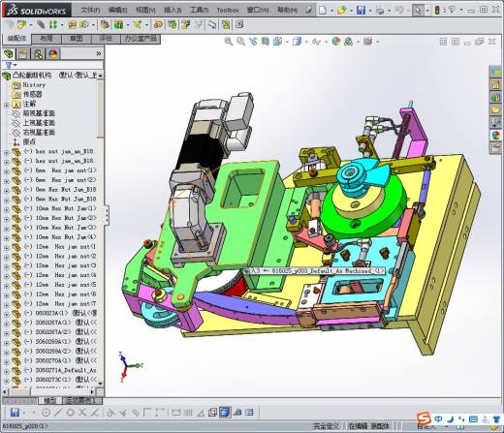The height and width of the screenshot is (433, 504).
Task: Click the Section View icon
Action: point(266,42)
